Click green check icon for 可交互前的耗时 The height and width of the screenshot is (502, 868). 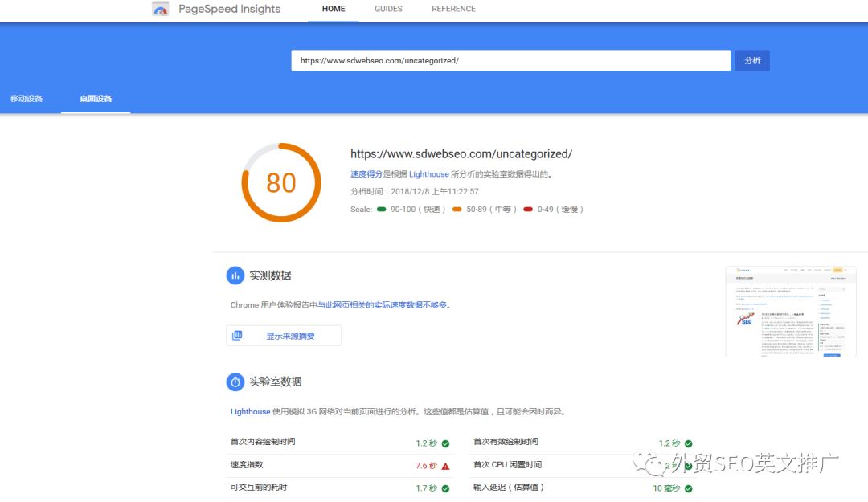[x=445, y=488]
